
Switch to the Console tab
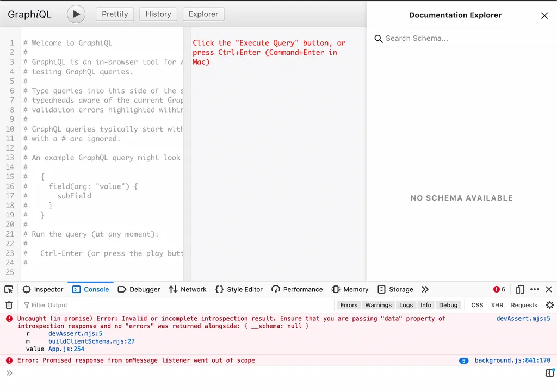click(91, 289)
